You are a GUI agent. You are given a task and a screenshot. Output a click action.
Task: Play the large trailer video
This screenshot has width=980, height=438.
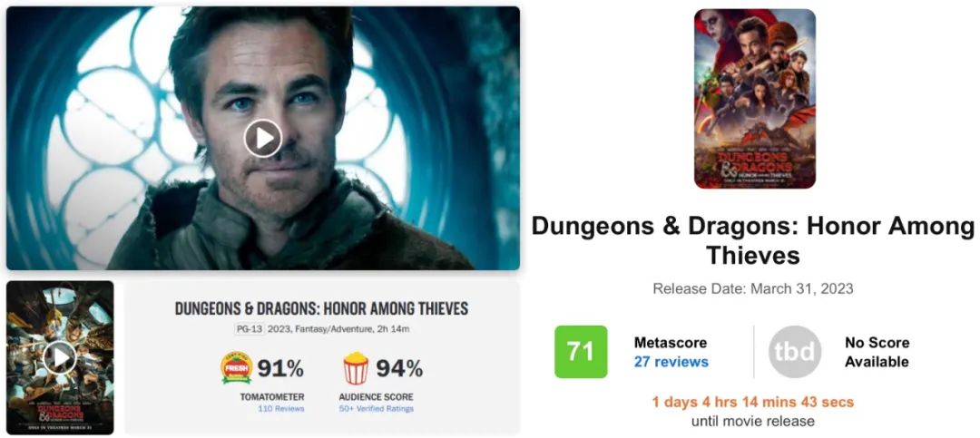tap(263, 138)
